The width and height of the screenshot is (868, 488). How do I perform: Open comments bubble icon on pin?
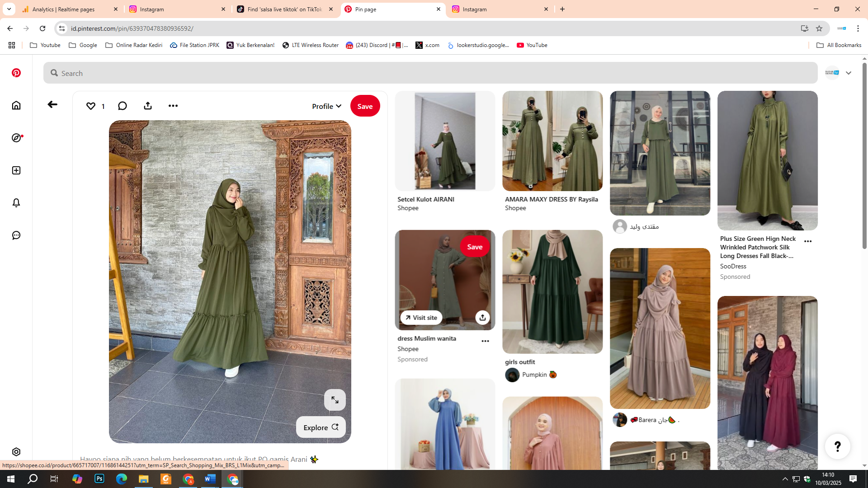[x=123, y=106]
